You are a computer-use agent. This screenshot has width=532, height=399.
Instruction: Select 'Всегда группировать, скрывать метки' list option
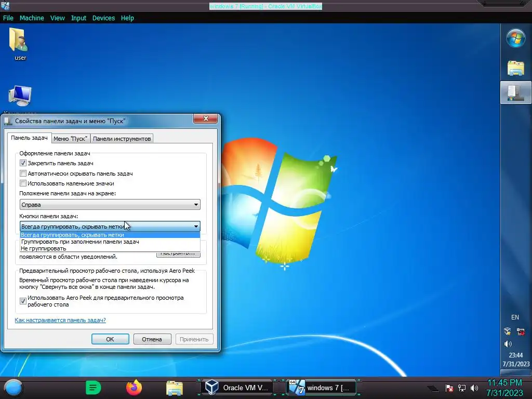tap(110, 235)
